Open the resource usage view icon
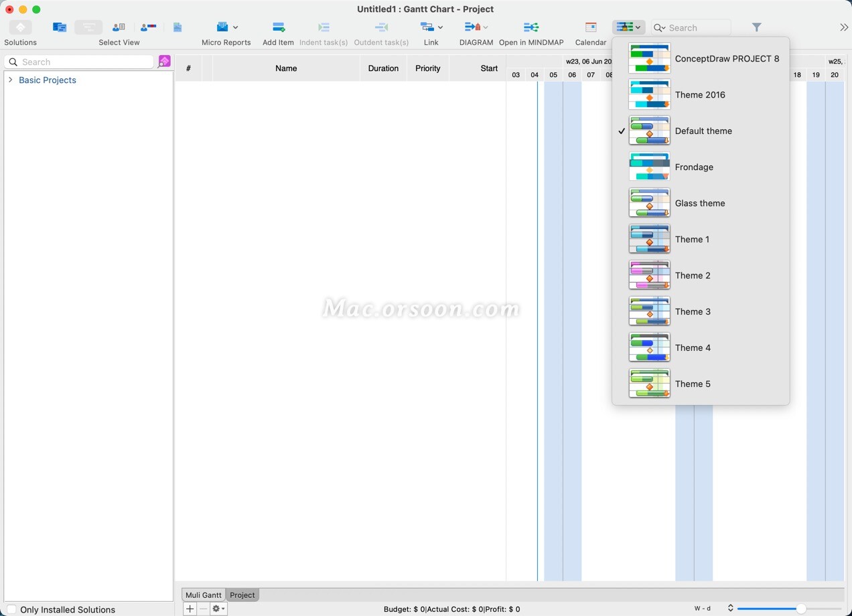Viewport: 852px width, 616px height. coord(148,27)
